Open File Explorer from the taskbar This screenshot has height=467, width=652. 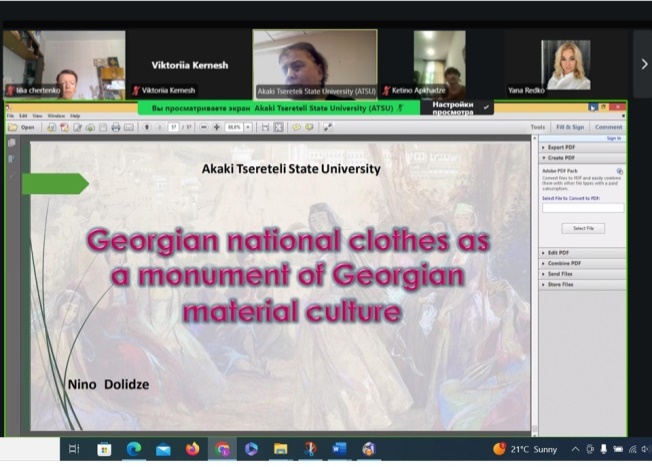click(x=281, y=449)
